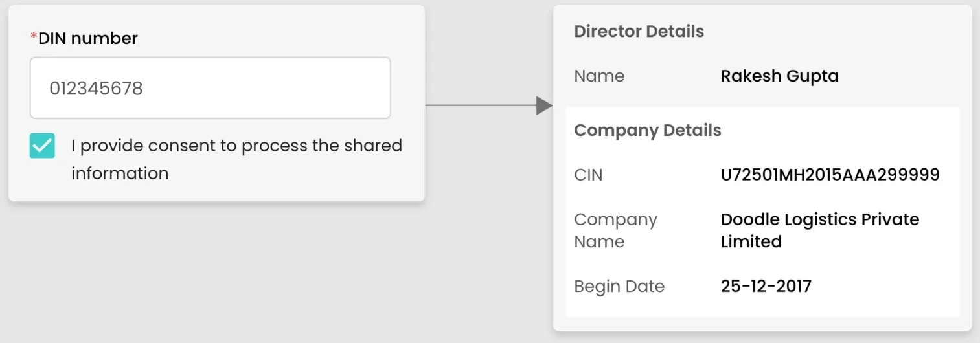Click the 'Begin Date' label
Viewport: 980px width, 343px height.
coord(619,287)
